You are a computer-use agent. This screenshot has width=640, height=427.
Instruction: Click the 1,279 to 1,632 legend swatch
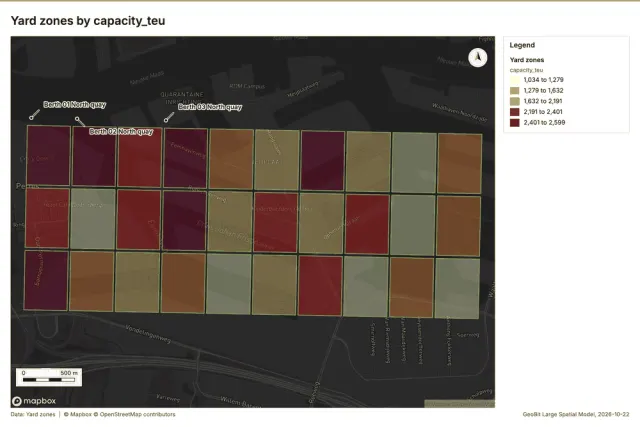[x=515, y=91]
